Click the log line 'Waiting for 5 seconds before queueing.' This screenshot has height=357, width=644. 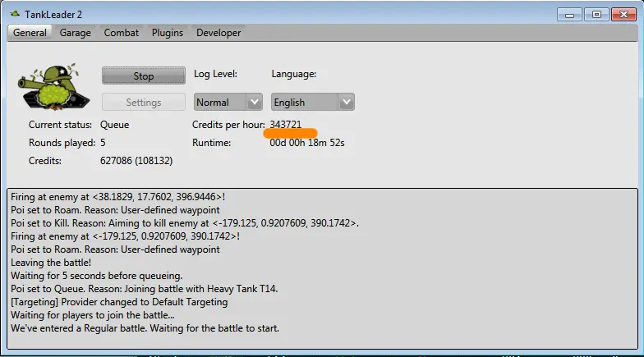click(97, 276)
